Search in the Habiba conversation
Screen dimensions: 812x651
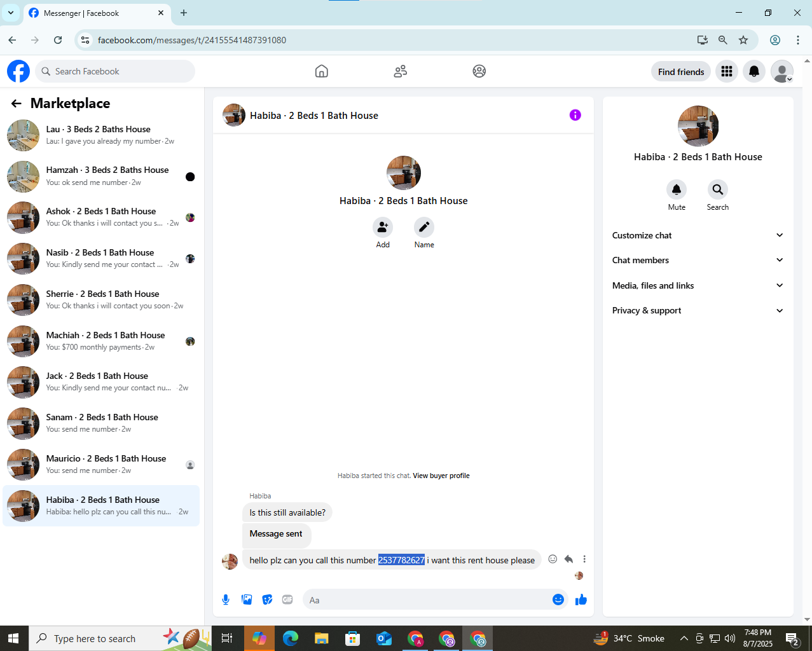[718, 189]
